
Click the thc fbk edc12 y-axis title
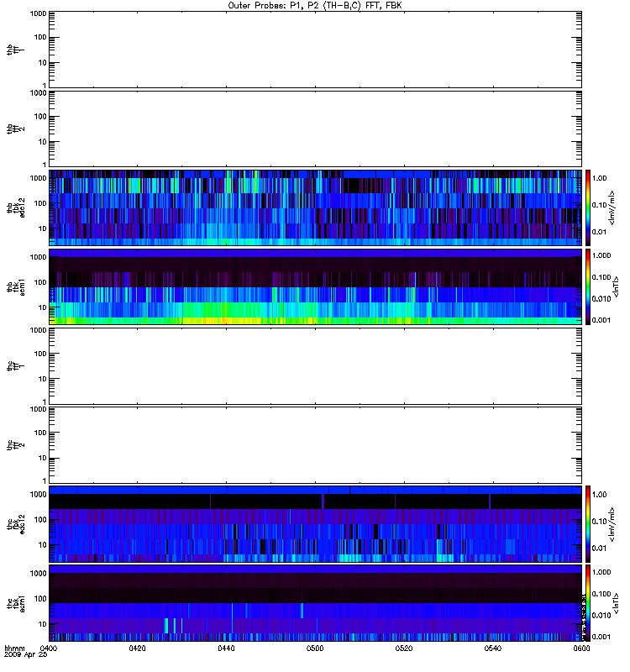coord(15,524)
